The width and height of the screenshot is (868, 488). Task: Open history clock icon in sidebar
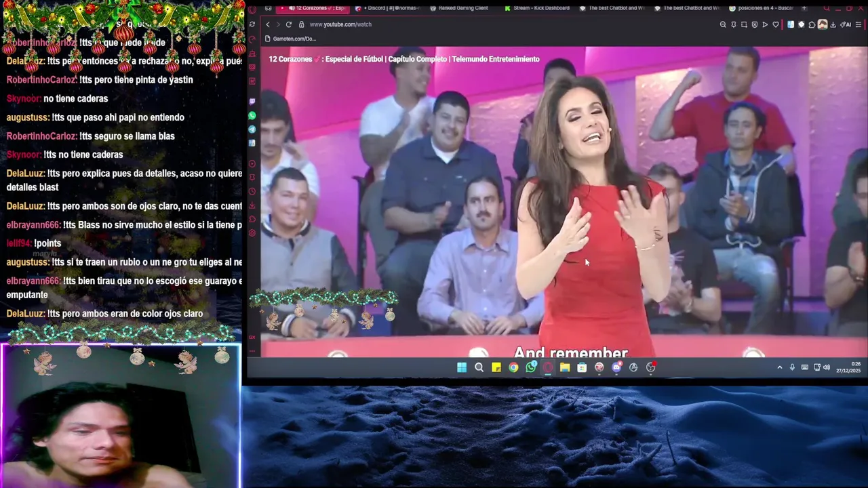click(252, 191)
